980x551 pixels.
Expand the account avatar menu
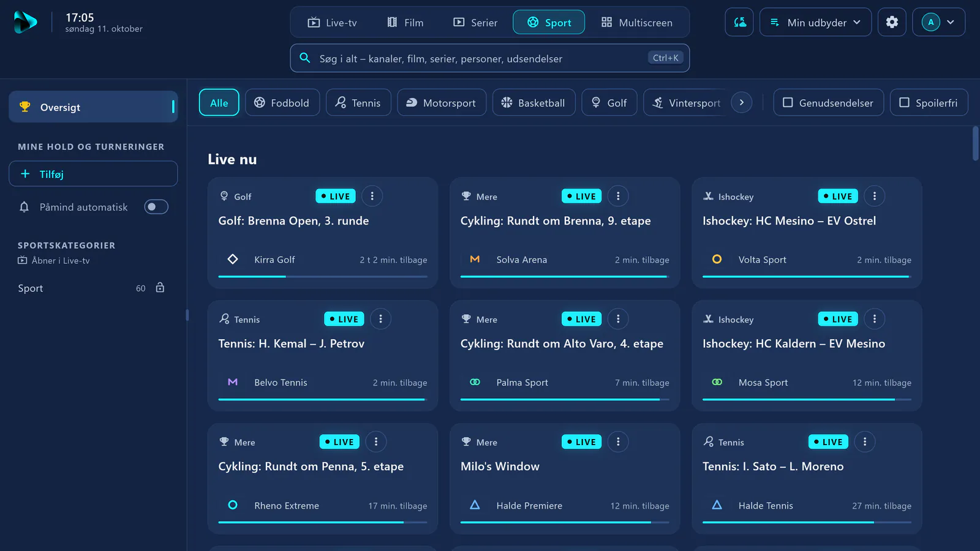click(938, 22)
